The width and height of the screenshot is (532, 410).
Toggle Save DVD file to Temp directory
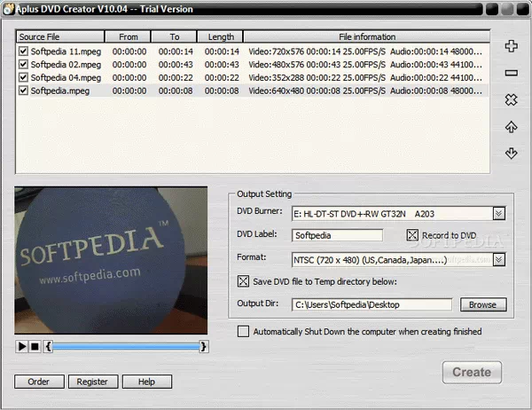click(x=243, y=281)
